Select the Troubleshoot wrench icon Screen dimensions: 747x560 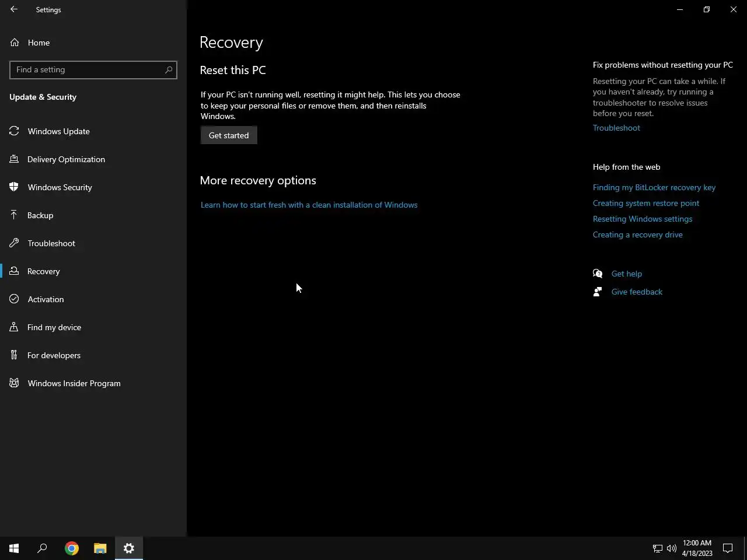[14, 243]
